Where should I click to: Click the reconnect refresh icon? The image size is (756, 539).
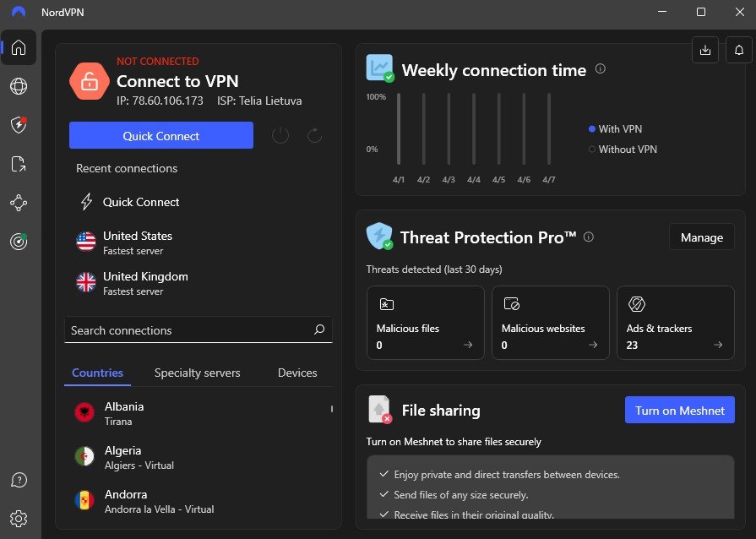pyautogui.click(x=314, y=135)
